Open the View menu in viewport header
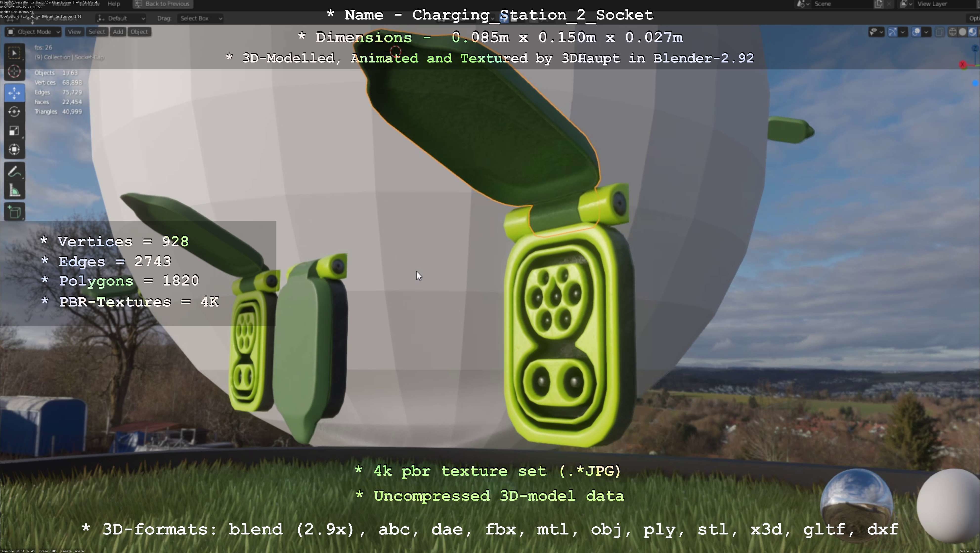This screenshot has height=553, width=980. [74, 32]
